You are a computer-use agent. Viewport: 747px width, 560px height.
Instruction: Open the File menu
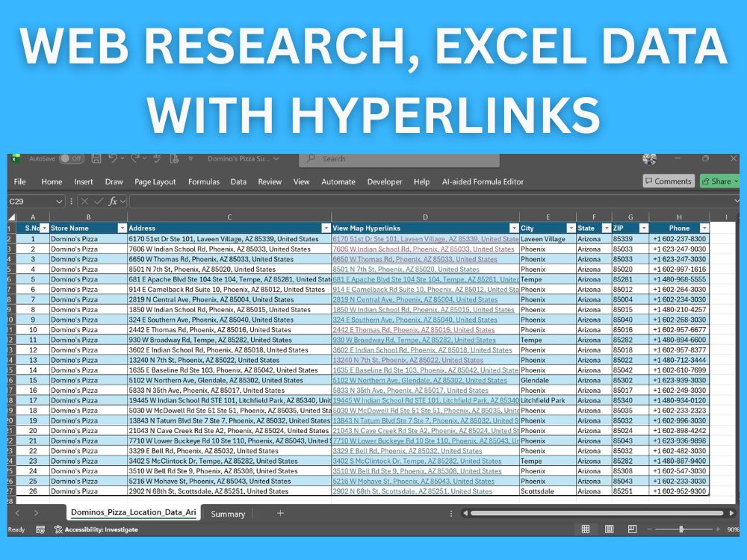click(x=20, y=181)
